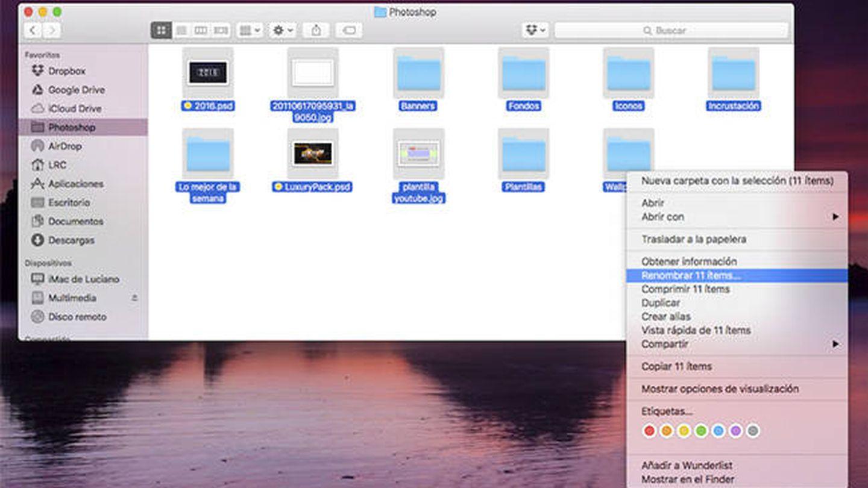Select the Incrustación folder icon
The image size is (868, 488).
point(734,73)
